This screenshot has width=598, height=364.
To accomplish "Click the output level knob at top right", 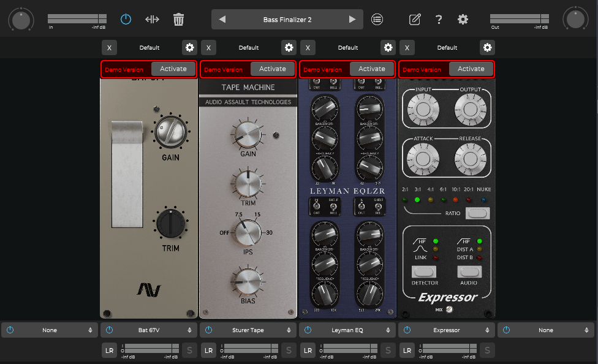I will (x=575, y=19).
